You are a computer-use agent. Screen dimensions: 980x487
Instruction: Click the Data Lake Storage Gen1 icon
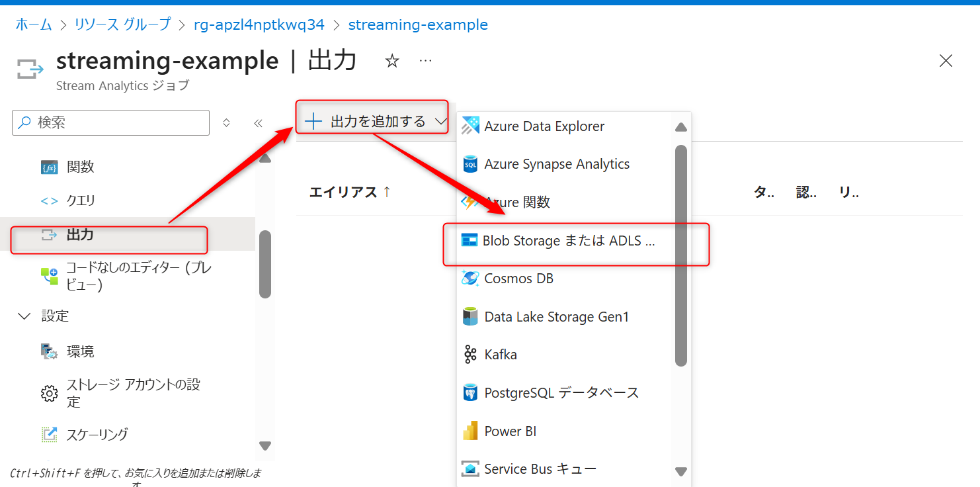pos(470,317)
